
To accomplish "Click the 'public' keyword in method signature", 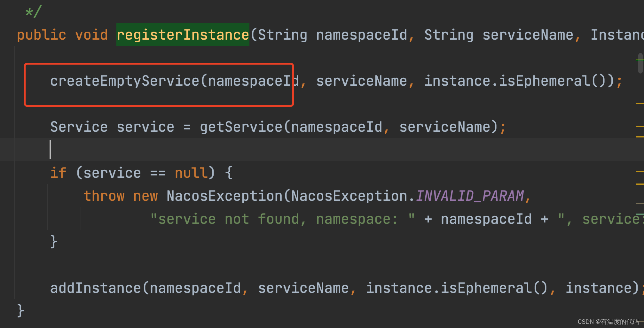I will click(42, 35).
